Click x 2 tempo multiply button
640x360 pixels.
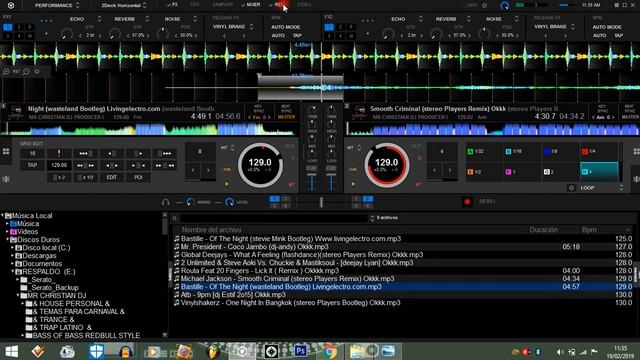[59, 178]
